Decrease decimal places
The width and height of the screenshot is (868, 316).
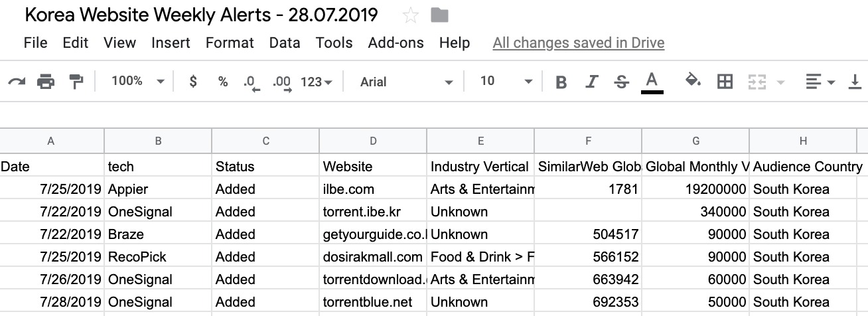tap(252, 82)
